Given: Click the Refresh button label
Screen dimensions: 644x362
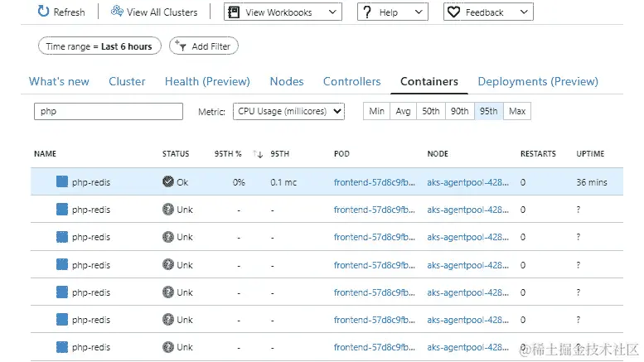Looking at the screenshot, I should pyautogui.click(x=69, y=12).
